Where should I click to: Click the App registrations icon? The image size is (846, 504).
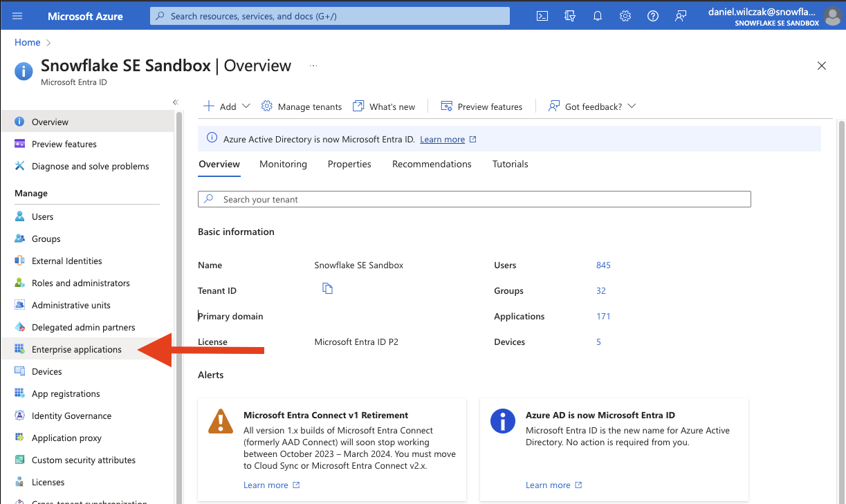[19, 393]
